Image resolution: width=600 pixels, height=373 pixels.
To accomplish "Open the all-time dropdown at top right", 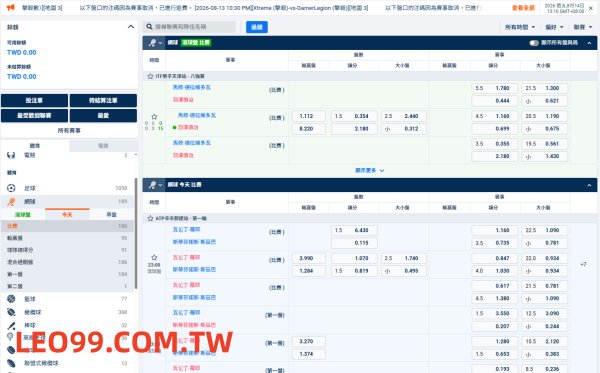I will tap(520, 27).
